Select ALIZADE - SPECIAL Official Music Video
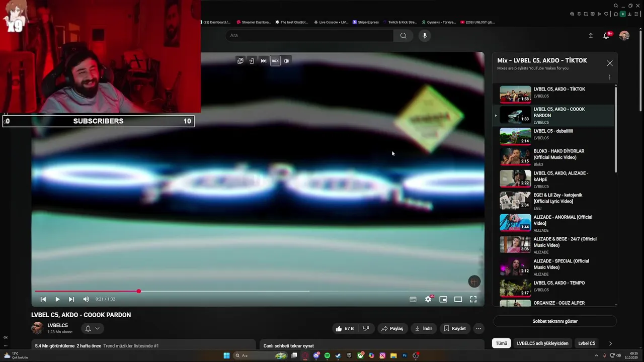The width and height of the screenshot is (644, 362). 553,266
